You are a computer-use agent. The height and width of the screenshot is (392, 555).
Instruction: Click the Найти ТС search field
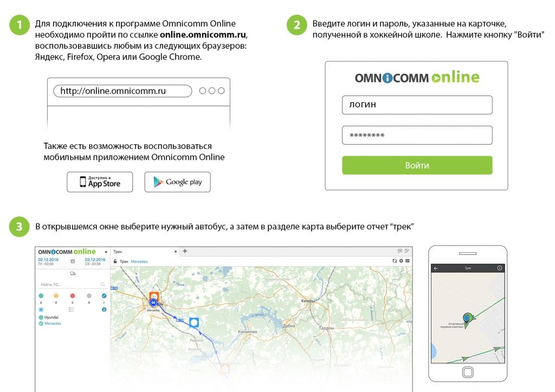click(72, 284)
